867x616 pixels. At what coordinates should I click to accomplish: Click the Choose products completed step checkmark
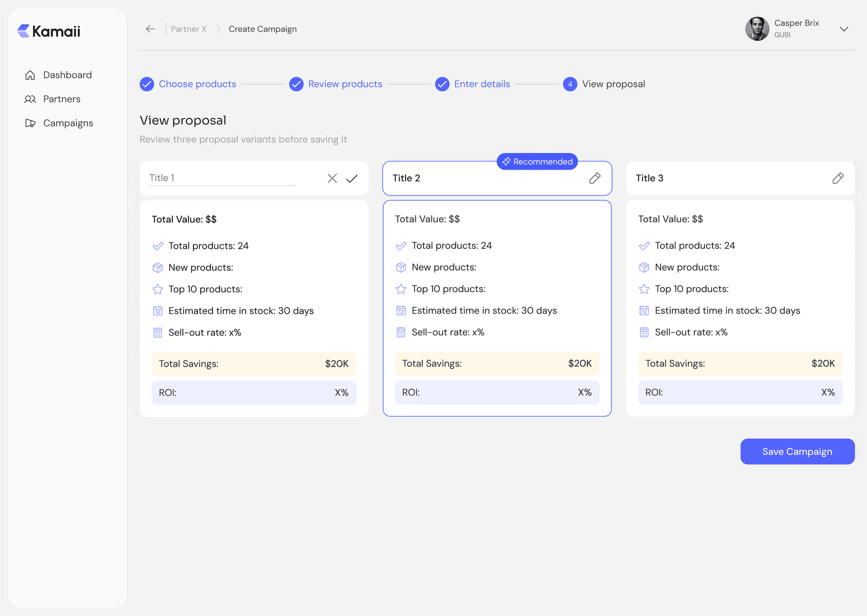(147, 84)
